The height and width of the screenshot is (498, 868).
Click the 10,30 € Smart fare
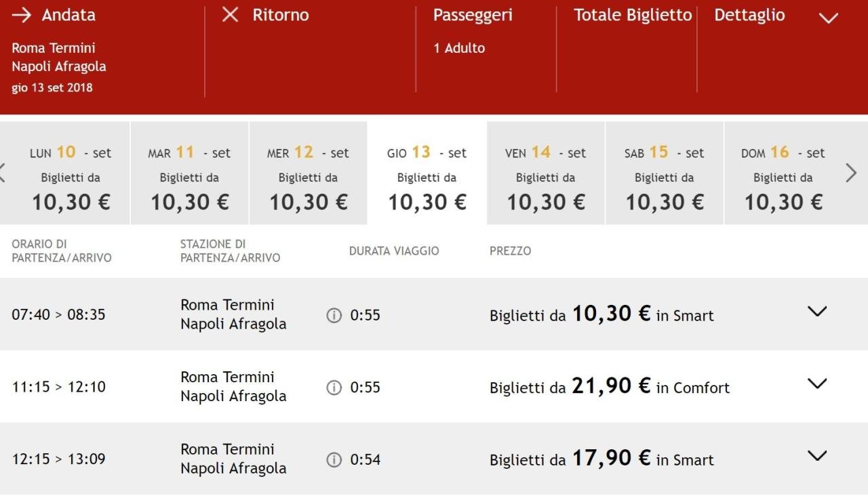[610, 314]
